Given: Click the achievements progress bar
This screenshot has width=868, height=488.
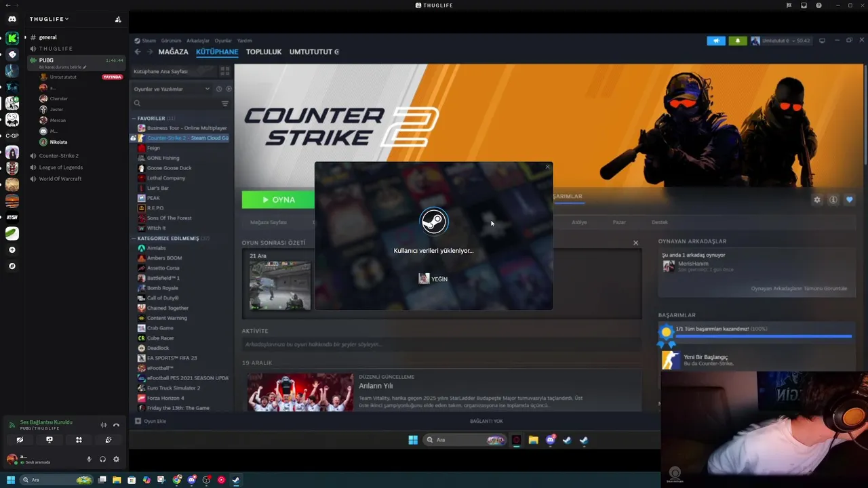Looking at the screenshot, I should [764, 336].
